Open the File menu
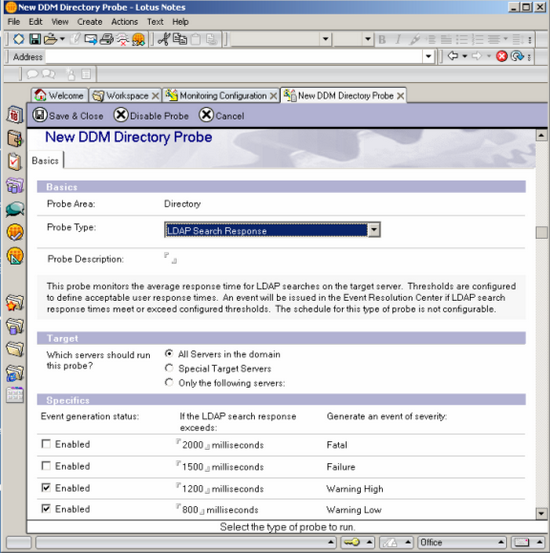The width and height of the screenshot is (550, 553). (x=14, y=22)
